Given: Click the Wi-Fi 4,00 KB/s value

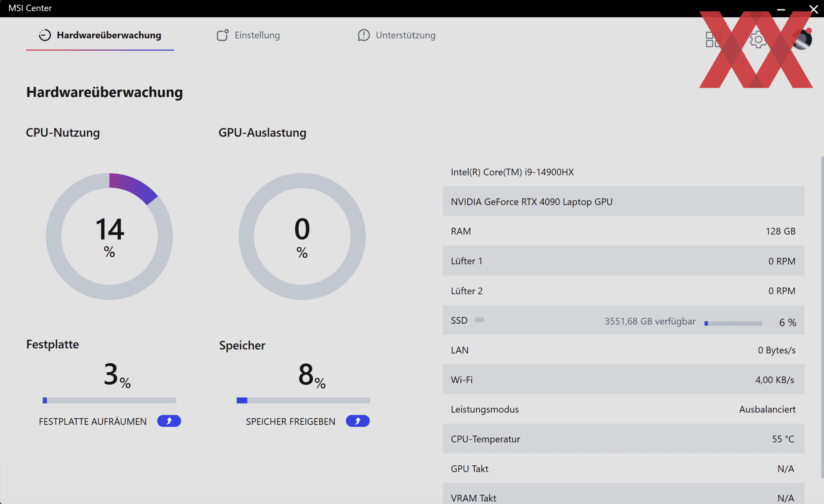Looking at the screenshot, I should (775, 380).
